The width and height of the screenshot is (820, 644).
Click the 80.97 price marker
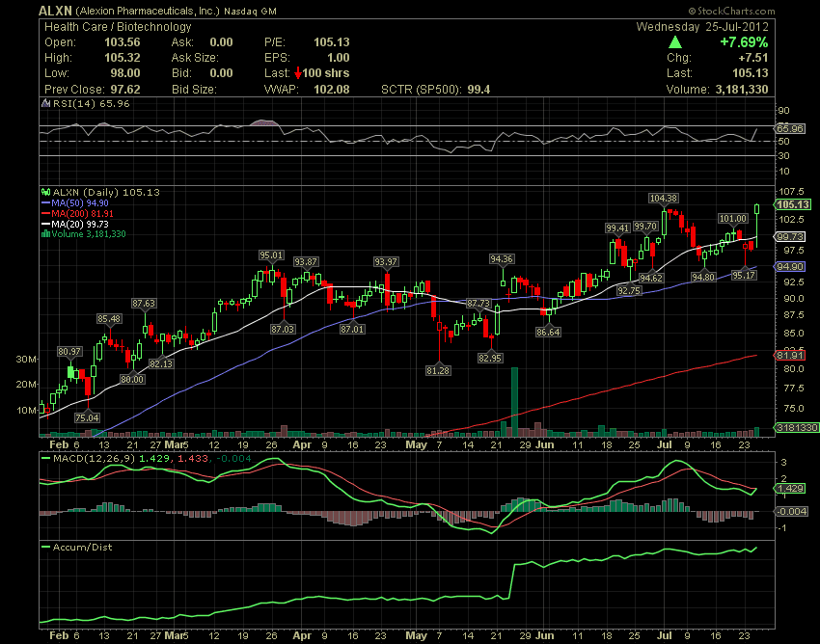pos(69,351)
